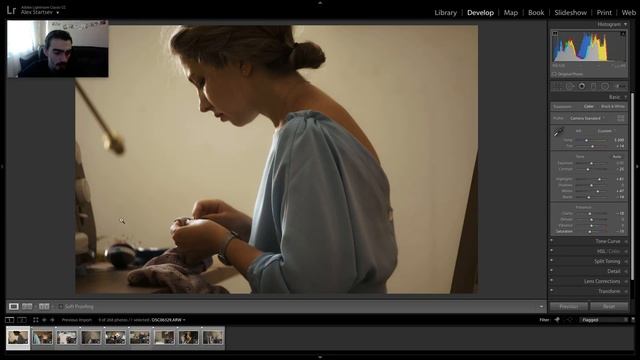The width and height of the screenshot is (640, 360).
Task: Switch to the Map module
Action: point(510,13)
